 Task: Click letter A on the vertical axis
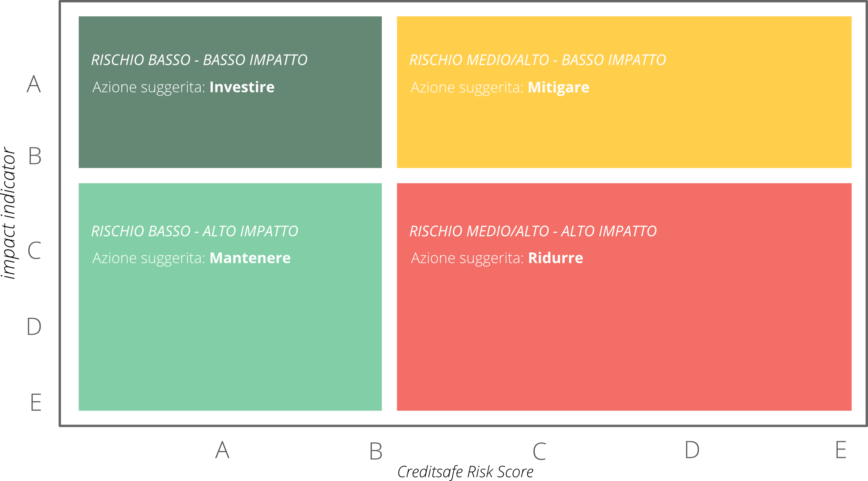tap(34, 84)
